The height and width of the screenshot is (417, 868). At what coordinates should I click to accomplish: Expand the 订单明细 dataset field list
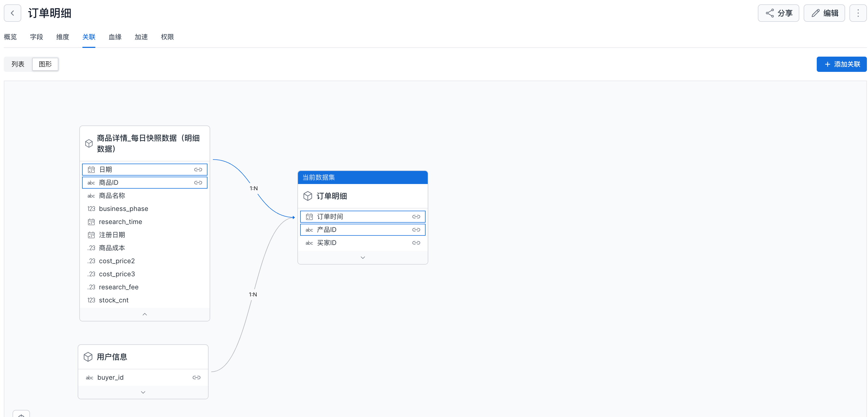363,257
